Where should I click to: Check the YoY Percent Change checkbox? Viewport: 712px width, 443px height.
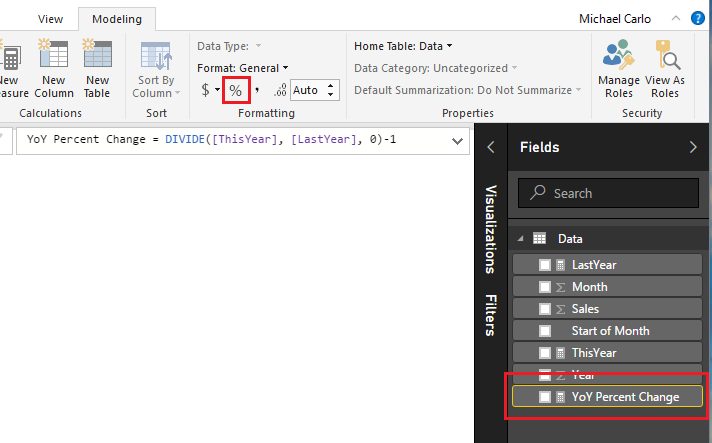coord(545,397)
